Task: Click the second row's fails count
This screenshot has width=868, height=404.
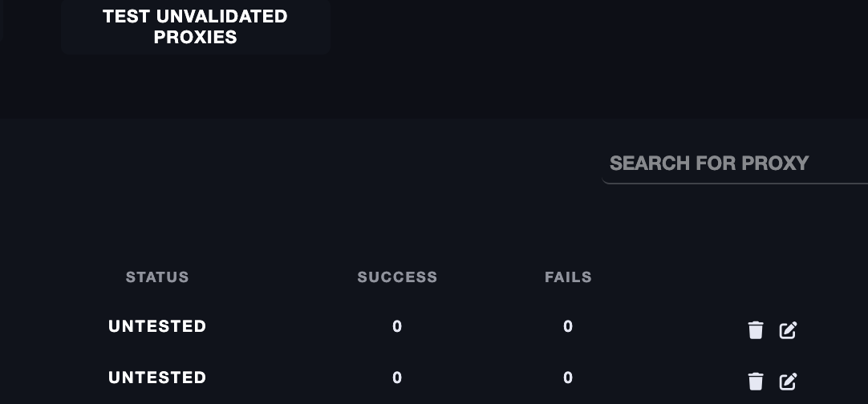Action: coord(568,378)
